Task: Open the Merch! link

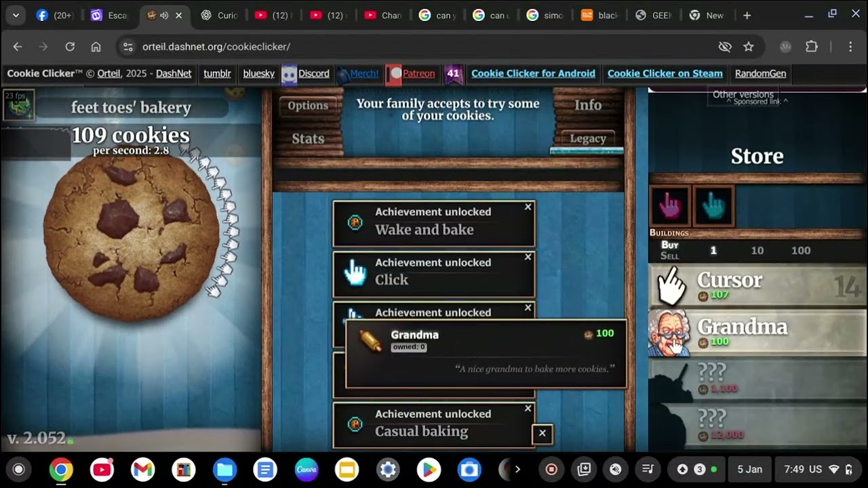Action: pos(365,74)
